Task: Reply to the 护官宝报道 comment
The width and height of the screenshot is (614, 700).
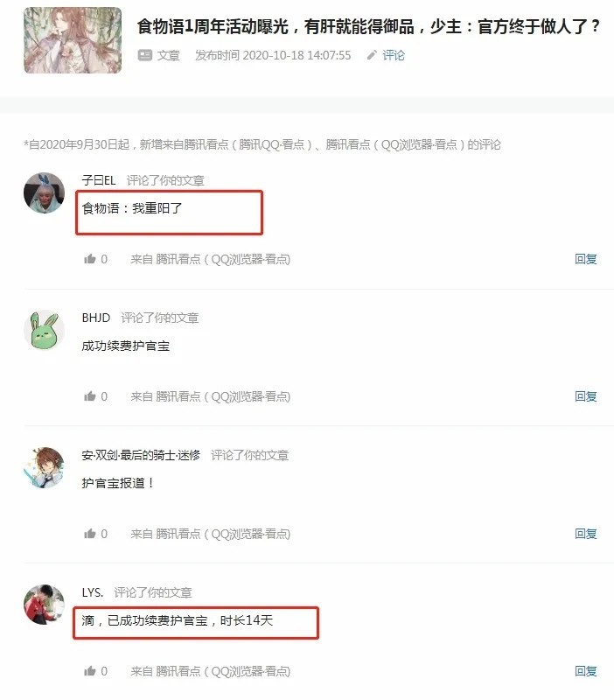Action: pos(585,534)
